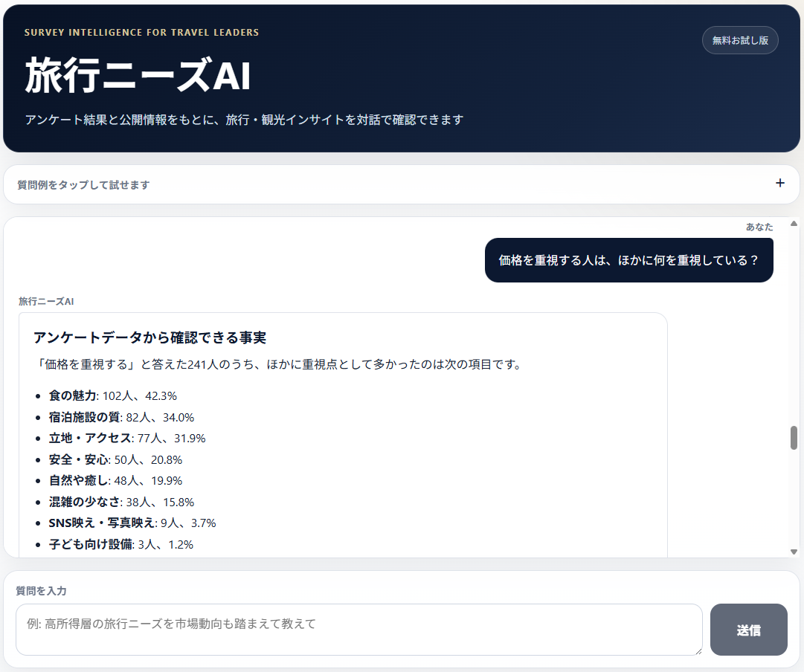804x672 pixels.
Task: Click the chat scrollbar thumb
Action: tap(794, 438)
